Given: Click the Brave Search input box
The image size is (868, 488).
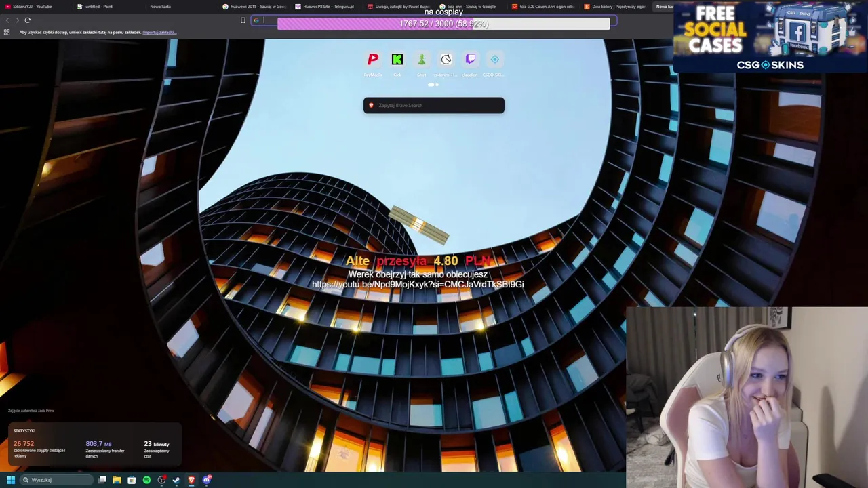Looking at the screenshot, I should (434, 105).
